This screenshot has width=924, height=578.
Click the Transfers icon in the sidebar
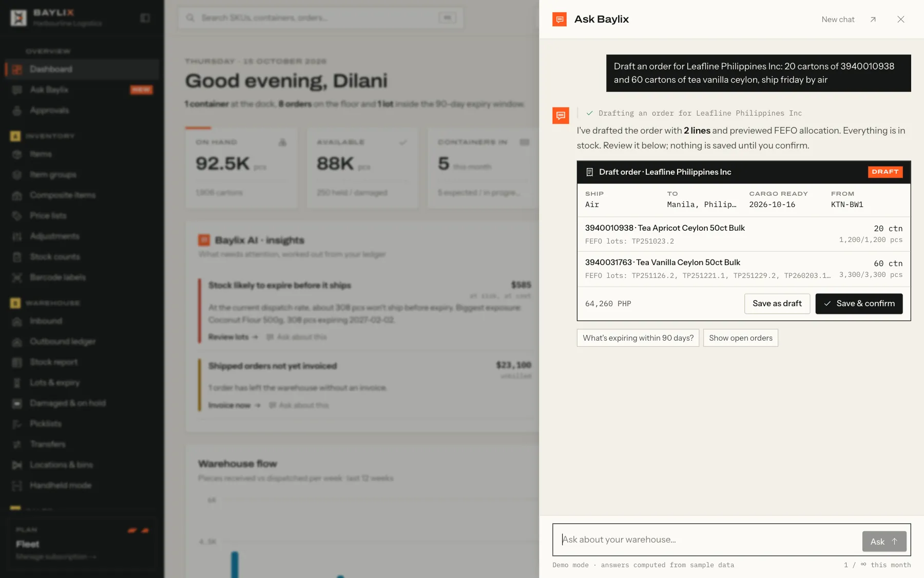pos(17,444)
